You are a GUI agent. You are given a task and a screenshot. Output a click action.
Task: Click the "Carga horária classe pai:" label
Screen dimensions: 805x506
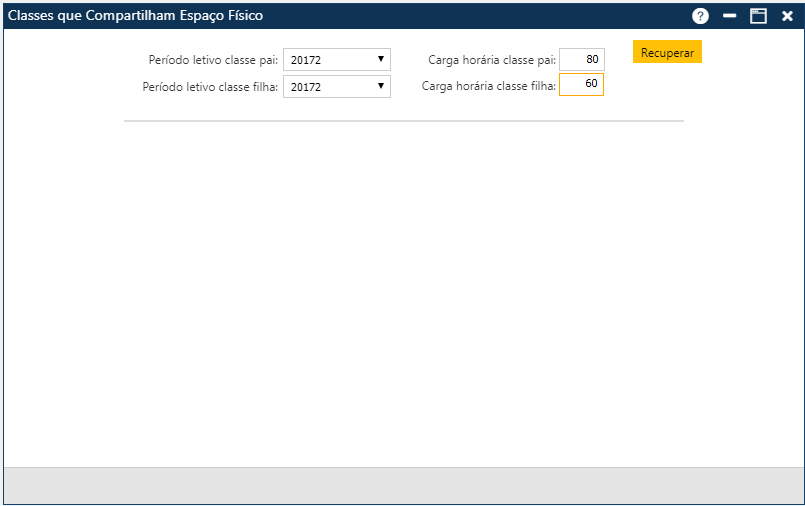point(491,60)
